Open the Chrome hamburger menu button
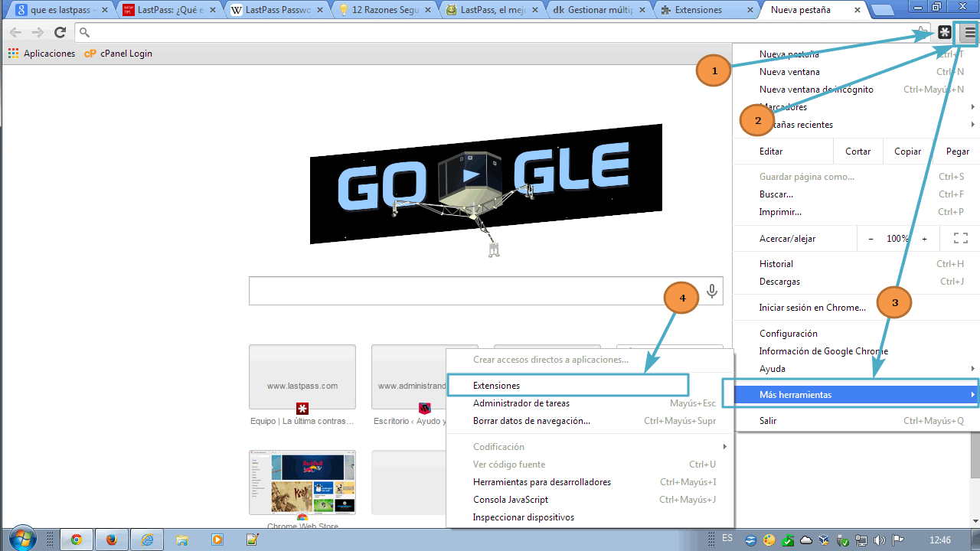The width and height of the screenshot is (980, 551). [x=969, y=33]
